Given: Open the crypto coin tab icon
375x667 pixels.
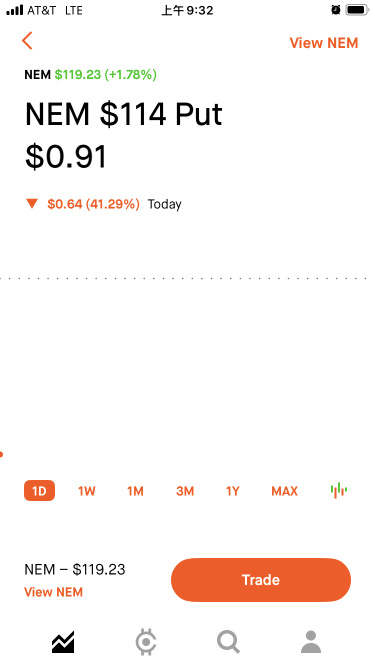Looking at the screenshot, I should pyautogui.click(x=146, y=642).
